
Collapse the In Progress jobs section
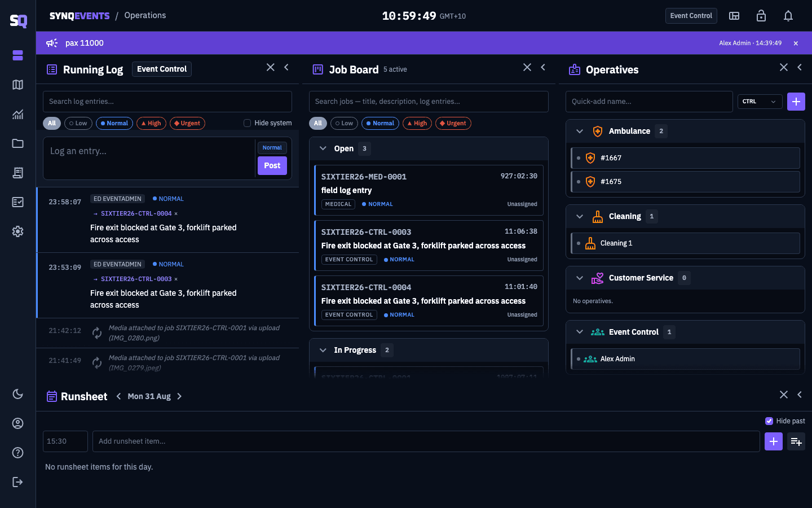click(x=323, y=350)
